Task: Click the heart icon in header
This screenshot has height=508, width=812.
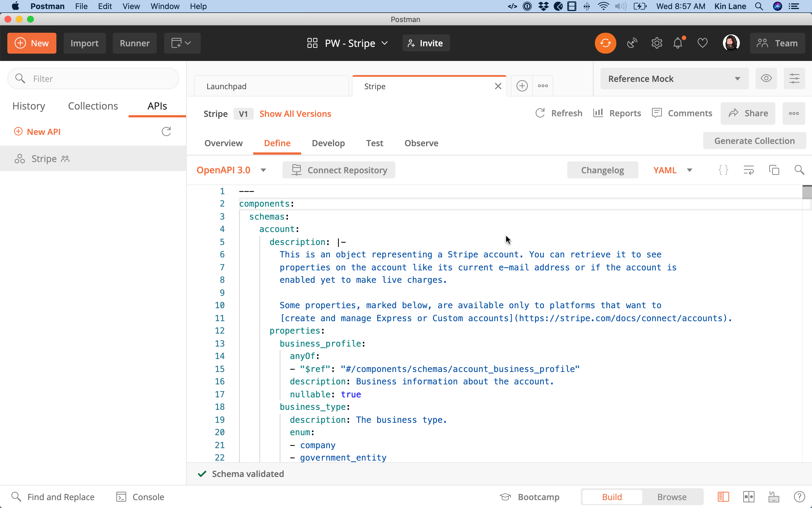Action: click(x=702, y=43)
